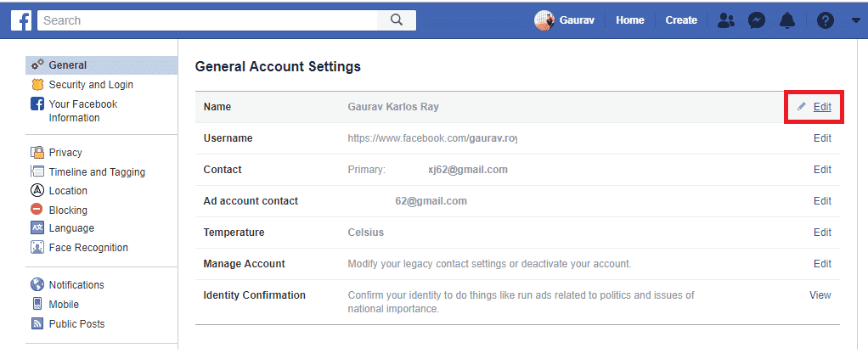Open the Messenger icon
This screenshot has width=868, height=359.
click(x=757, y=20)
